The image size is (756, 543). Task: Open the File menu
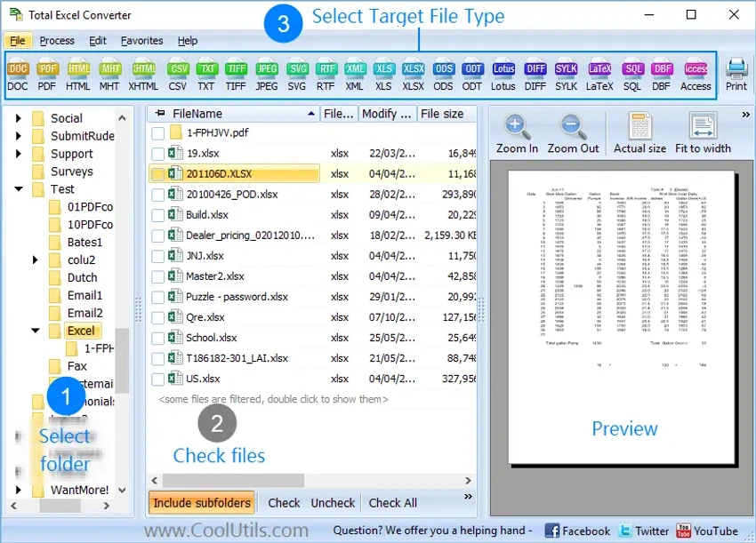[x=18, y=41]
